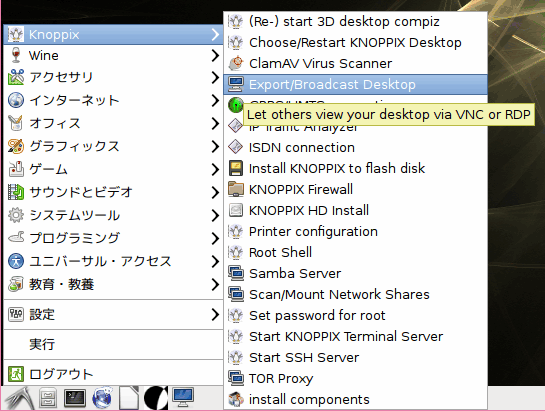
Task: Click the ユニバーサル・アクセス accessibility icon
Action: click(x=16, y=261)
